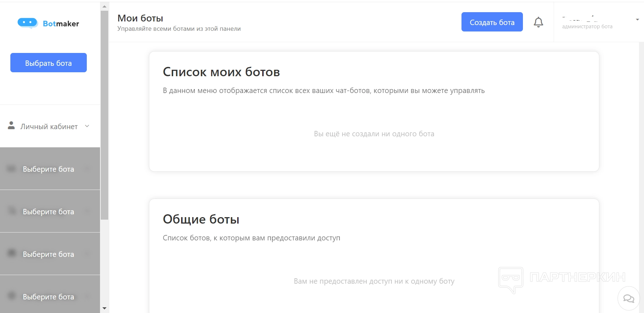The image size is (644, 313).
Task: Click the Партнеркин watermark logo
Action: (x=561, y=278)
